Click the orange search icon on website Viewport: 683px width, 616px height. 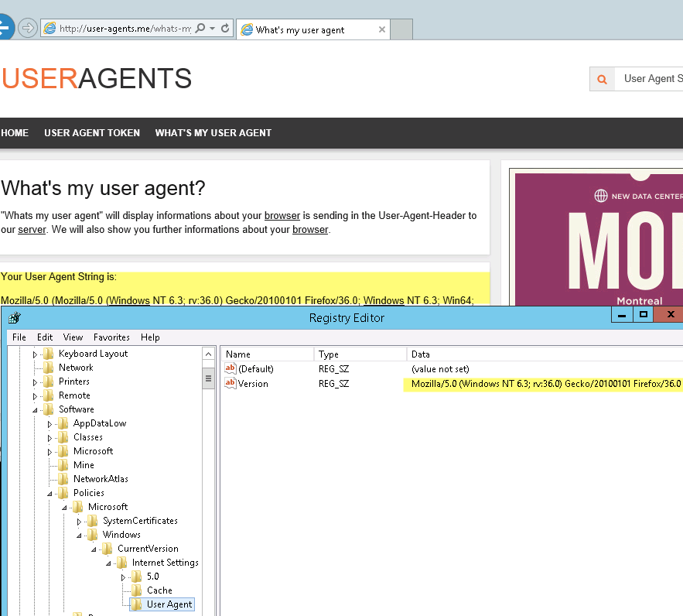pos(602,79)
